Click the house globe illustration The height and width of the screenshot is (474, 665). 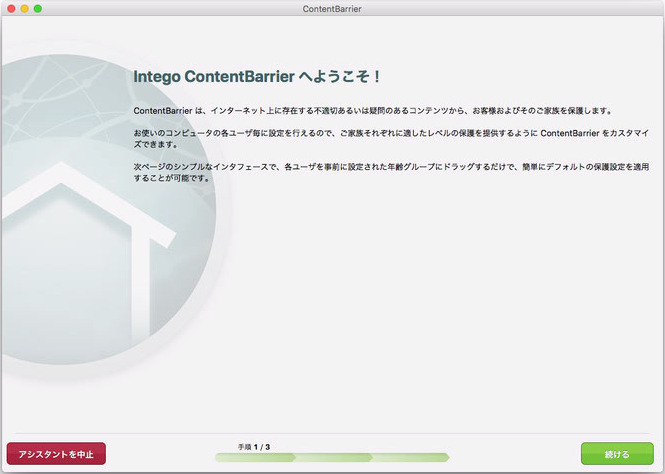tap(108, 210)
